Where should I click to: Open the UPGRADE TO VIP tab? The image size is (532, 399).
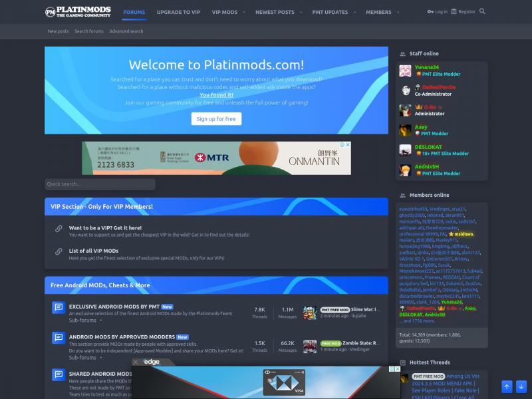click(178, 12)
